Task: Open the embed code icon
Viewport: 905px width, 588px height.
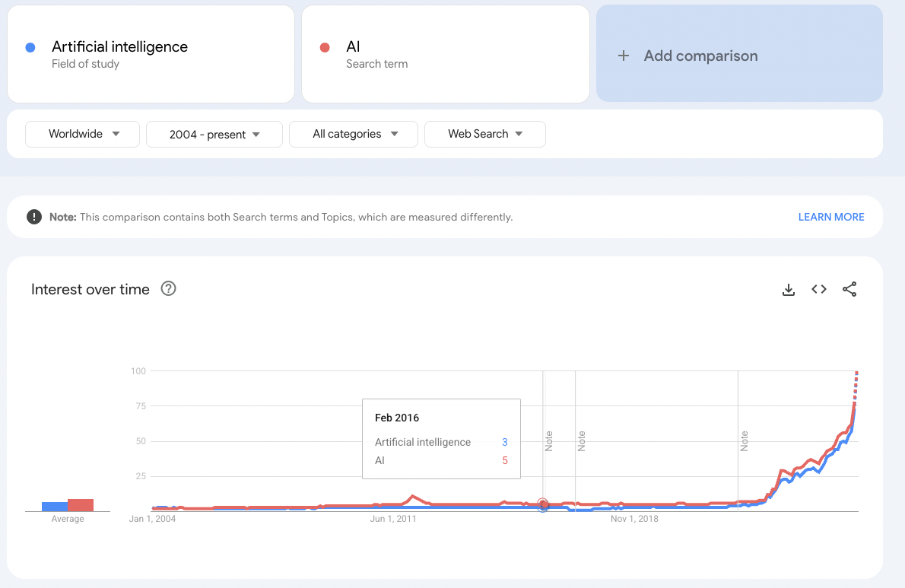Action: tap(819, 289)
